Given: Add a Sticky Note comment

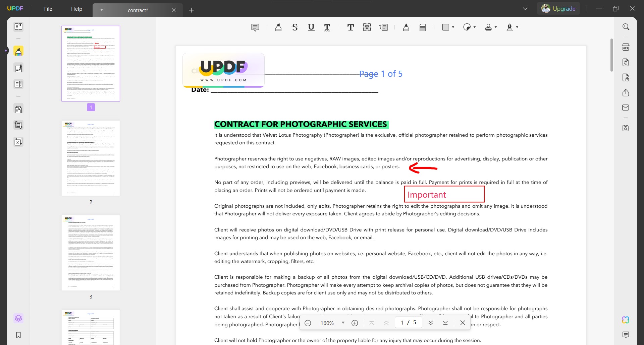Looking at the screenshot, I should point(256,27).
